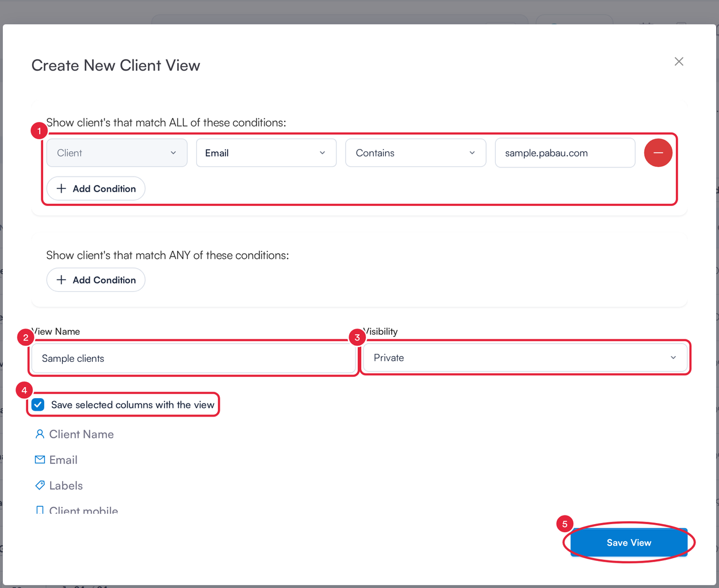Open the Visibility Private dropdown
The width and height of the screenshot is (719, 588).
point(525,358)
